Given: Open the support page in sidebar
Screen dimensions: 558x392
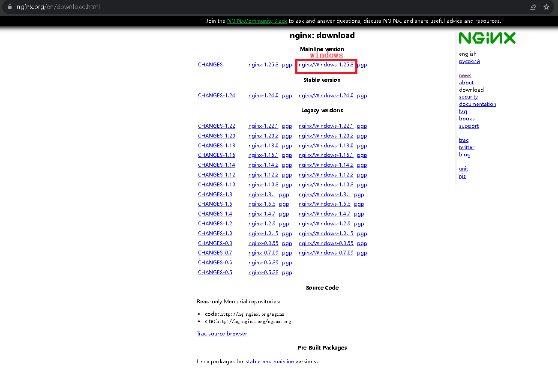Looking at the screenshot, I should pyautogui.click(x=469, y=126).
